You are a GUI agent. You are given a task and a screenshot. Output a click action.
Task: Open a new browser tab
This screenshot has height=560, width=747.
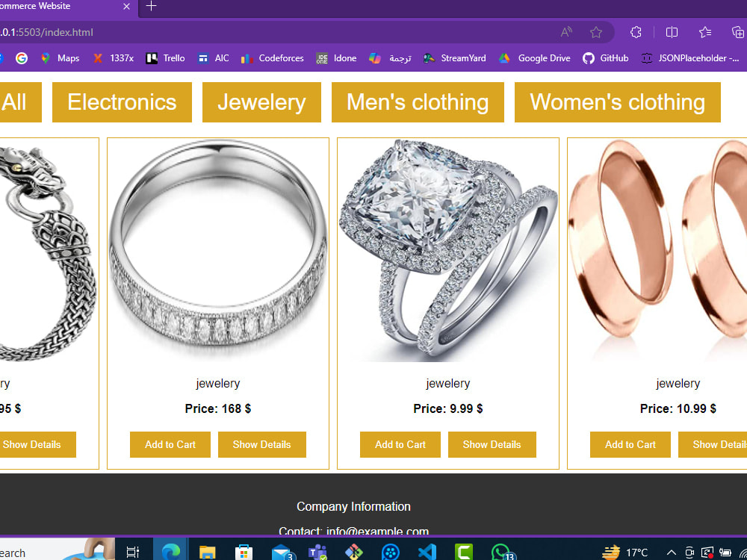click(151, 6)
